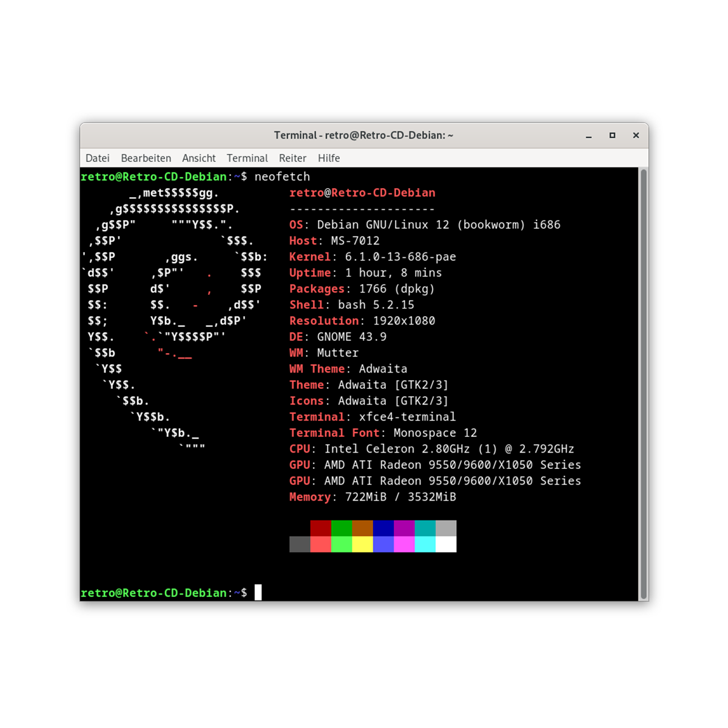Maximize the terminal window

coord(612,136)
